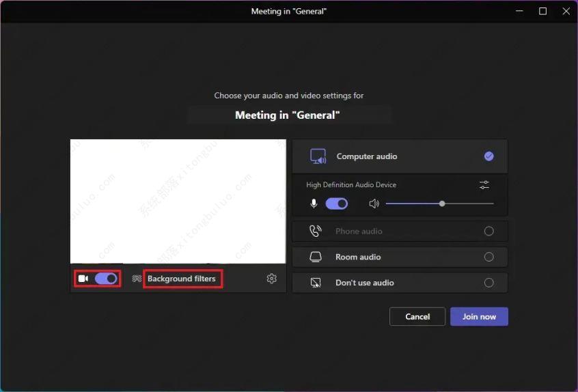Cancel joining the meeting
This screenshot has height=392, width=578.
[x=417, y=316]
